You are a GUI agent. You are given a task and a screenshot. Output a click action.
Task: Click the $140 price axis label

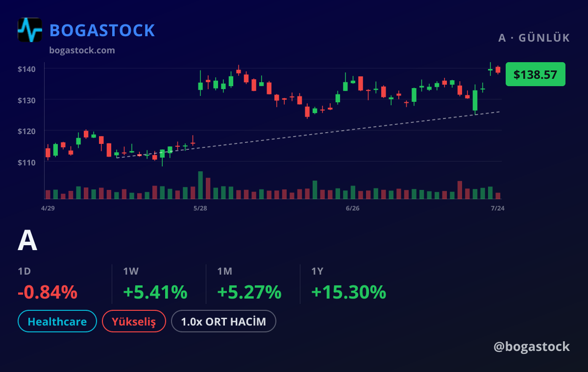26,69
